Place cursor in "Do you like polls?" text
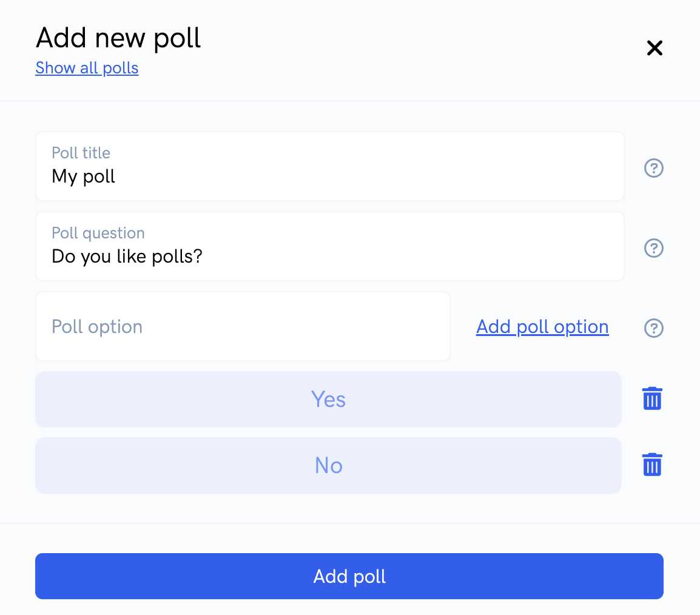This screenshot has height=615, width=700. [x=127, y=257]
